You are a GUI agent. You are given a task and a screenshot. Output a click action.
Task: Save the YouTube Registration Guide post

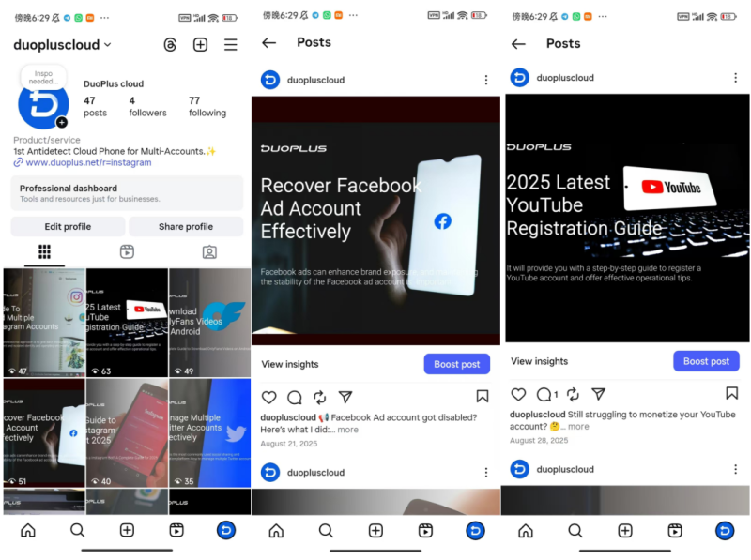click(731, 393)
